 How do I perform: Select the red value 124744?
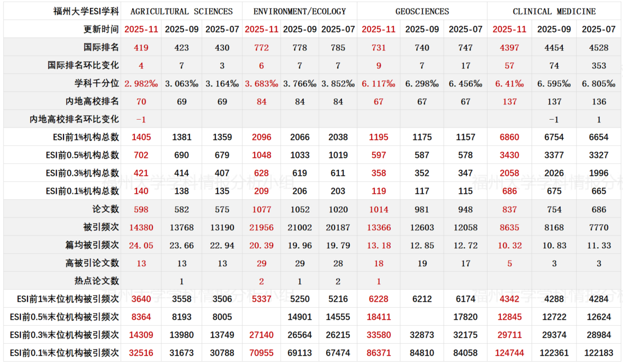tap(509, 353)
